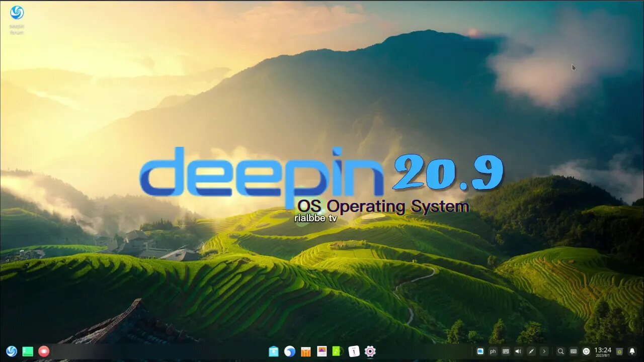Click the blue desktop tray icon
The height and width of the screenshot is (362, 644).
(x=480, y=351)
